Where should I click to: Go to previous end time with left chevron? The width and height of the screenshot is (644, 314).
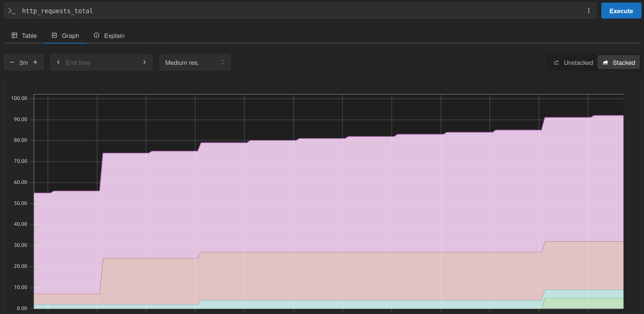tap(58, 62)
